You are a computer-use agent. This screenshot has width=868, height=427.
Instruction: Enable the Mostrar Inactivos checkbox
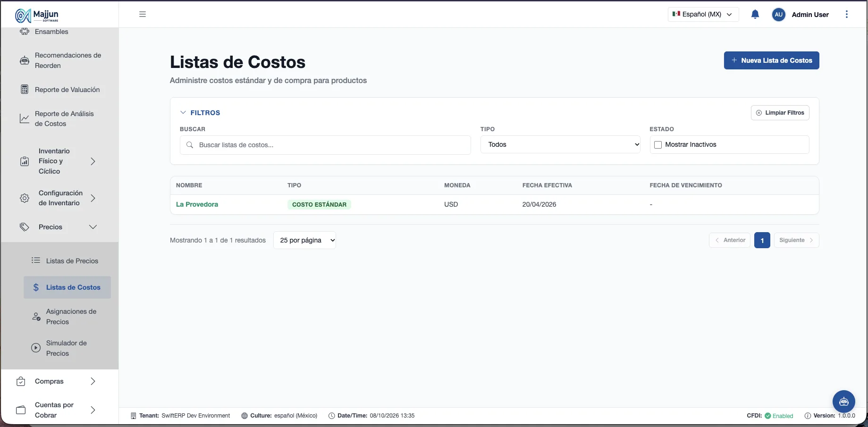click(658, 145)
